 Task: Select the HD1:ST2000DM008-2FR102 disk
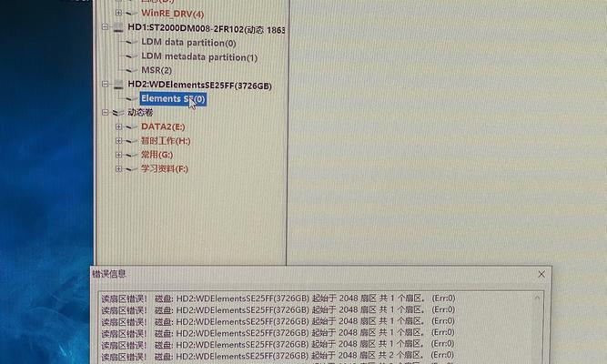point(206,29)
